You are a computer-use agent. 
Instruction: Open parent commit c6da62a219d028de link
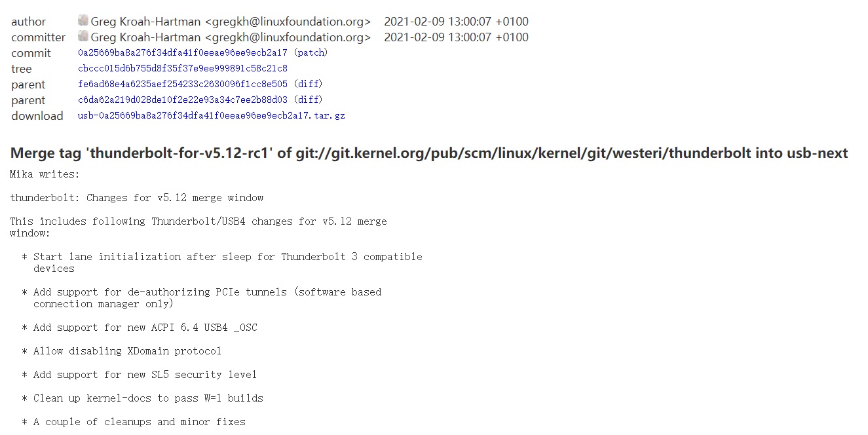pos(182,100)
